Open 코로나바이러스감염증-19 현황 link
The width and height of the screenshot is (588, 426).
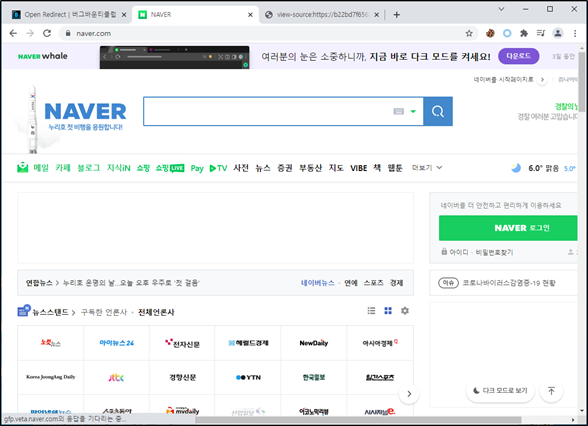click(509, 283)
